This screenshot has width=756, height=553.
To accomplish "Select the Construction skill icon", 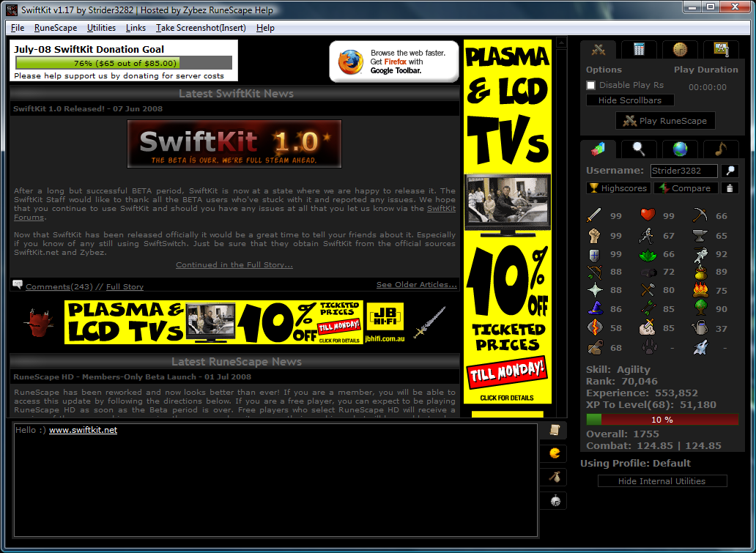I will point(595,347).
